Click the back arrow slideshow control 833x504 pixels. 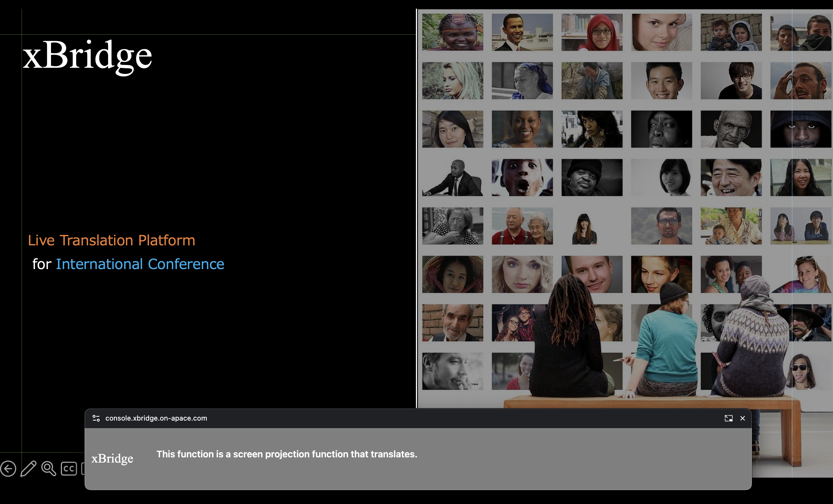[8, 468]
